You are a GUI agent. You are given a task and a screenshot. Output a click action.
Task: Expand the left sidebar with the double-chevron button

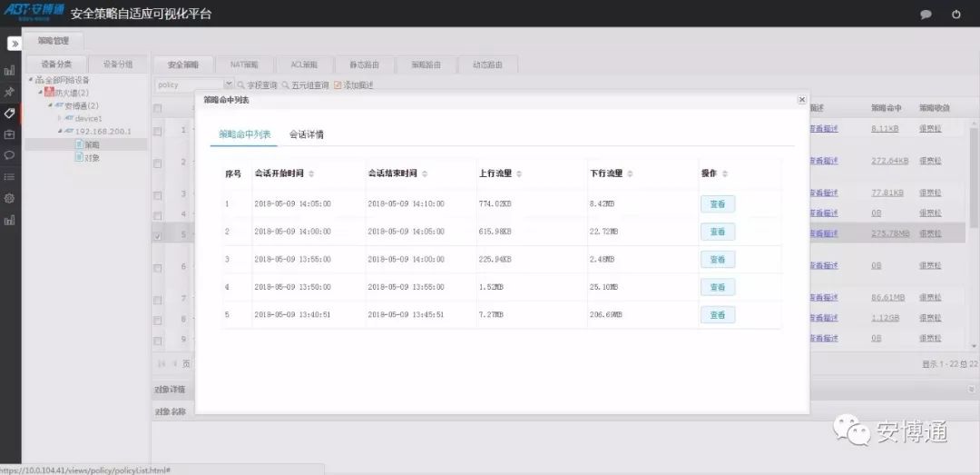(15, 44)
